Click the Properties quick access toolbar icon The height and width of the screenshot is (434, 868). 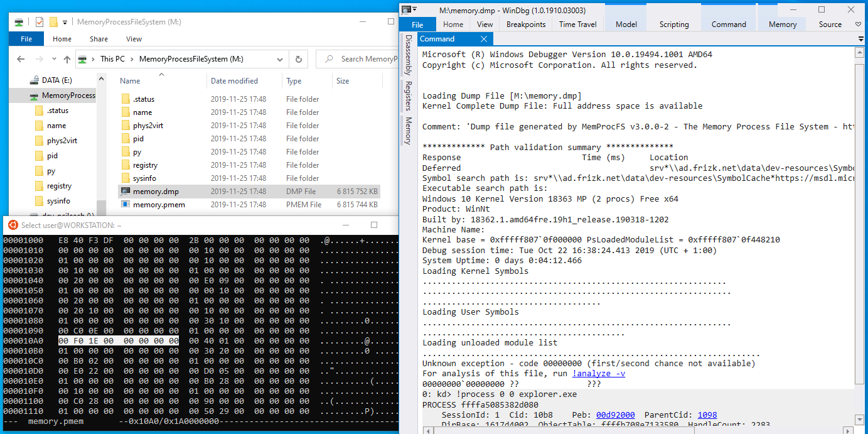coord(40,22)
